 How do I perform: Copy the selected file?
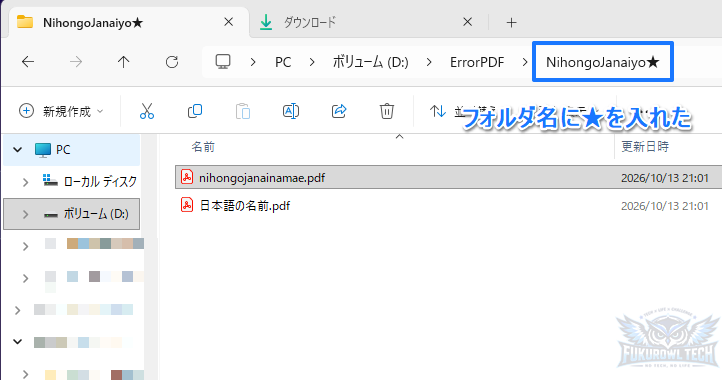[195, 111]
